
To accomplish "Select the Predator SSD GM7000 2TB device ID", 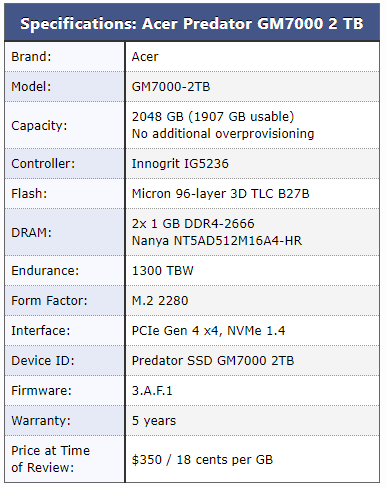I will [213, 361].
